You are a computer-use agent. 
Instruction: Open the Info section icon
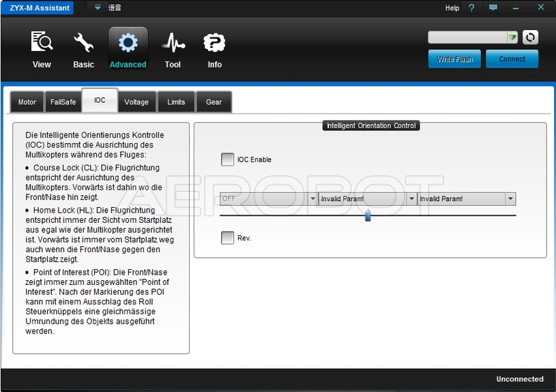214,43
